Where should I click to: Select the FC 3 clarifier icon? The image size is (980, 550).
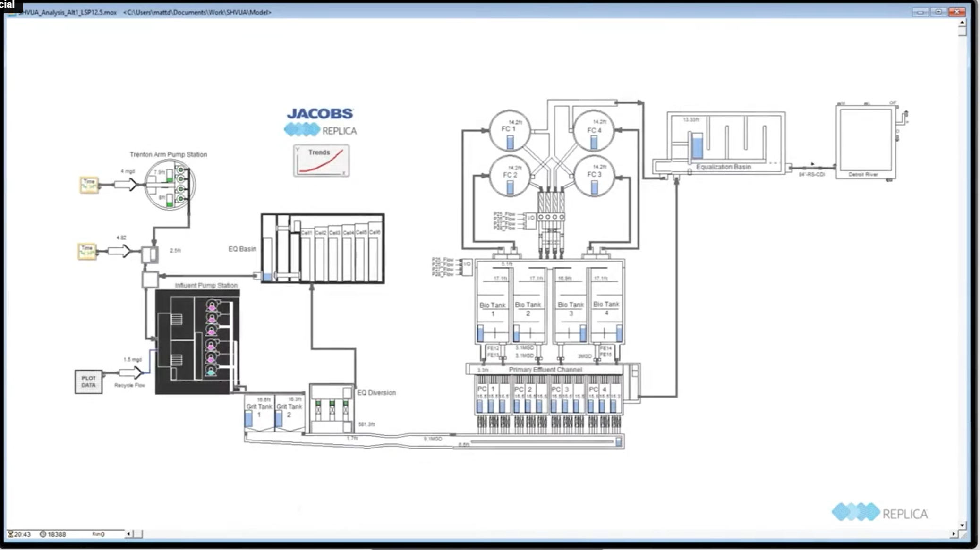point(594,176)
